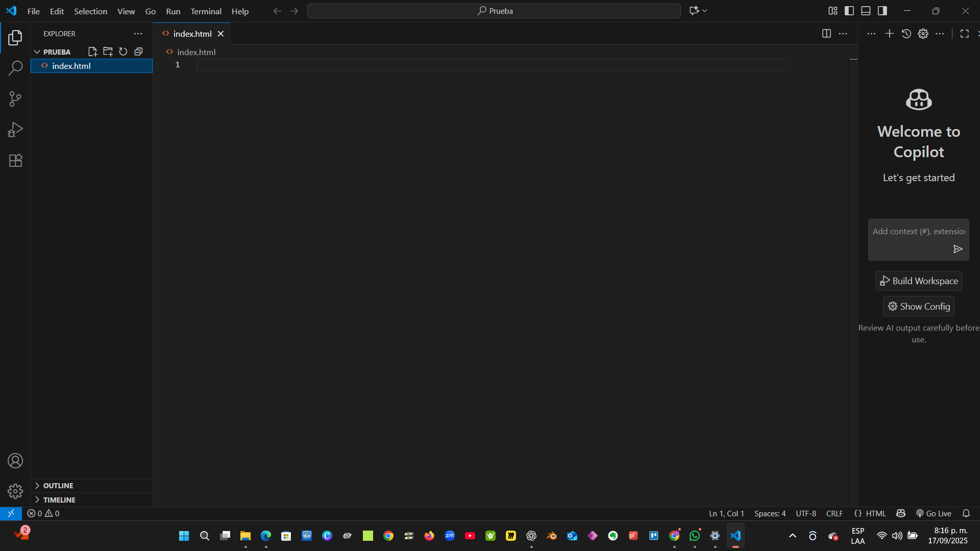Change file encoding UTF-8
This screenshot has height=551, width=980.
point(806,514)
